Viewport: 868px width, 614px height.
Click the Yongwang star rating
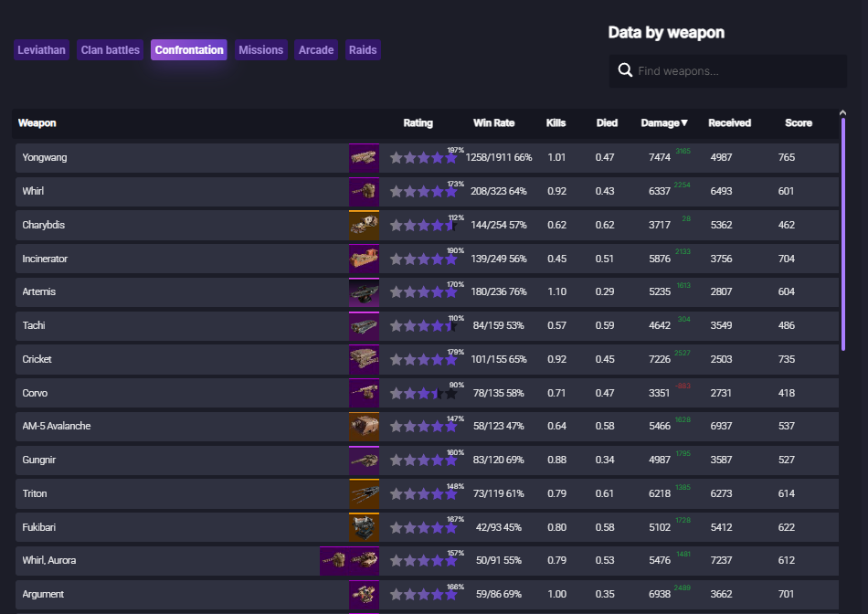[423, 158]
